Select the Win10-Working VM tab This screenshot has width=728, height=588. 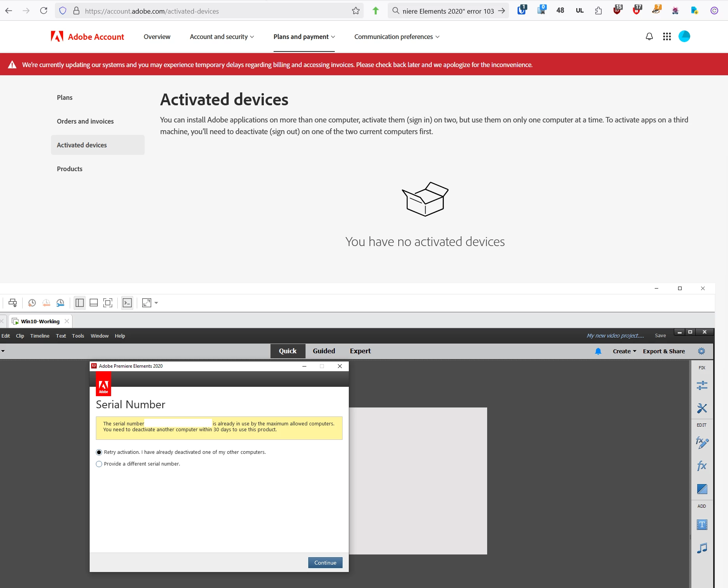[40, 321]
